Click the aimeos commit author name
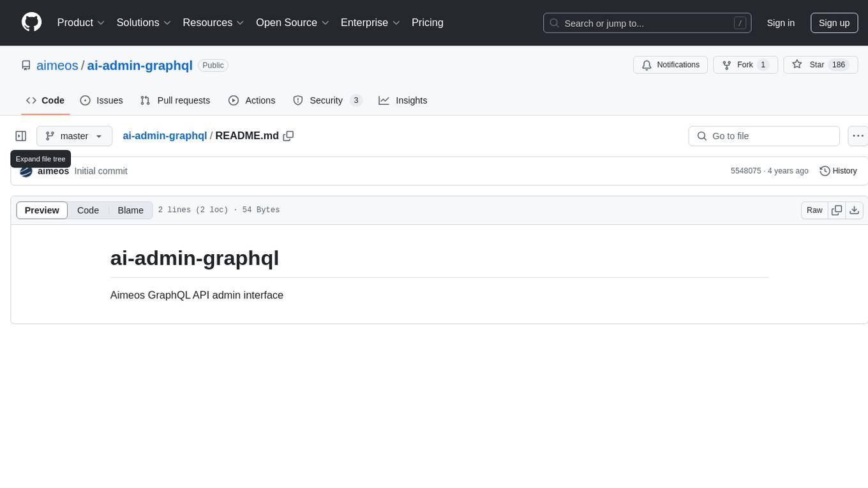 click(x=54, y=171)
